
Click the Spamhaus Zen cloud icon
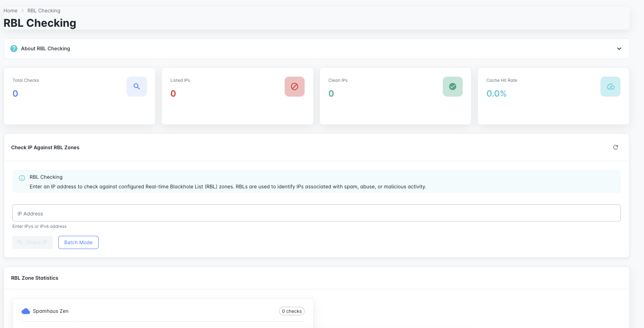26,311
